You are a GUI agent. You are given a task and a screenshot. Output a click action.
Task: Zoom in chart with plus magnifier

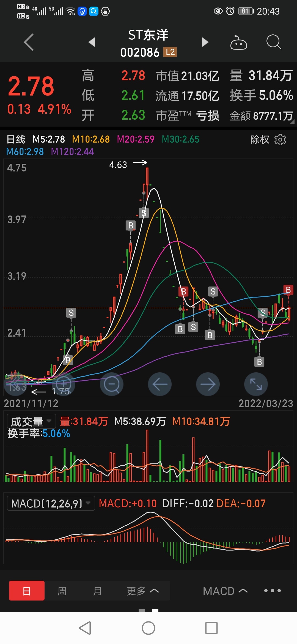pos(64,384)
